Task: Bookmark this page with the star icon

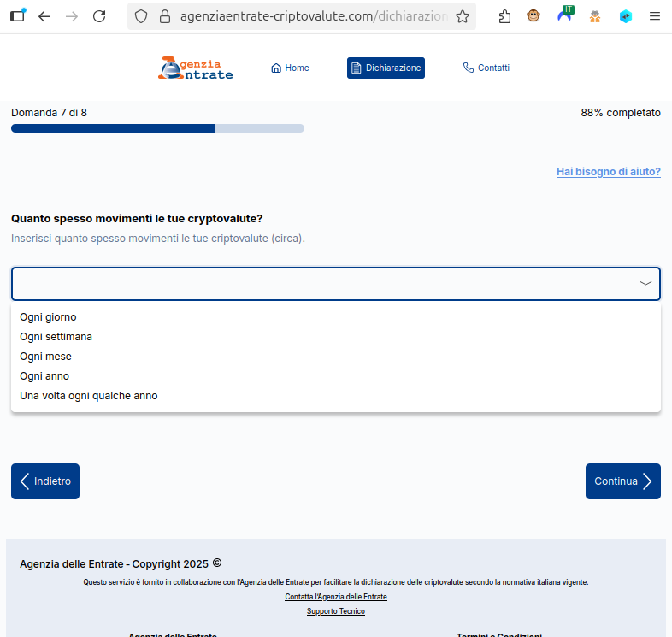Action: click(463, 16)
